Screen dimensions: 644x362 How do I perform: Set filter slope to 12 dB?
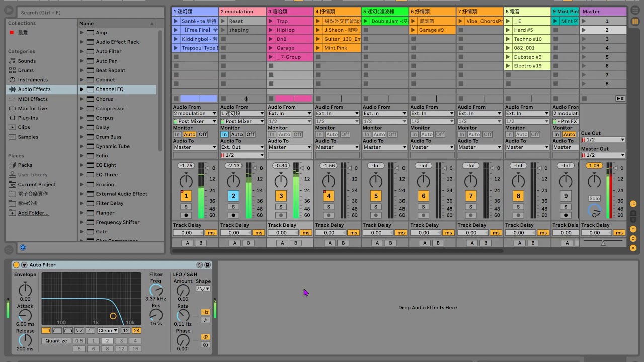pyautogui.click(x=126, y=330)
